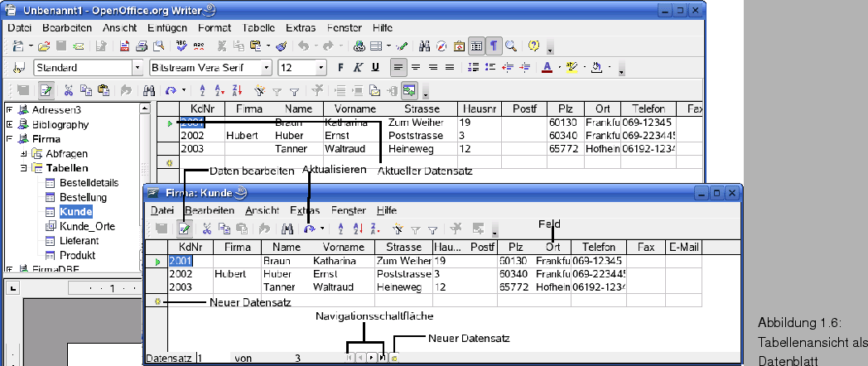868x366 pixels.
Task: Toggle the Data Sources view button
Action: [476, 46]
